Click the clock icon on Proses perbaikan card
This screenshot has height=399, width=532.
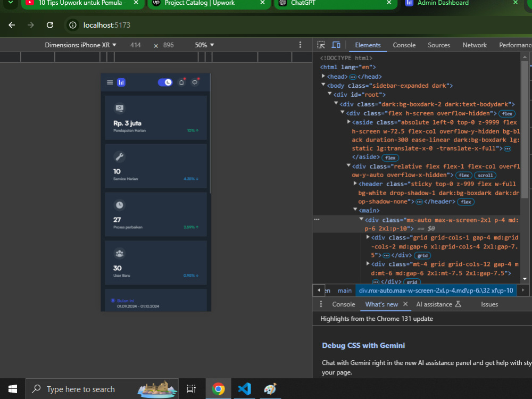click(119, 205)
